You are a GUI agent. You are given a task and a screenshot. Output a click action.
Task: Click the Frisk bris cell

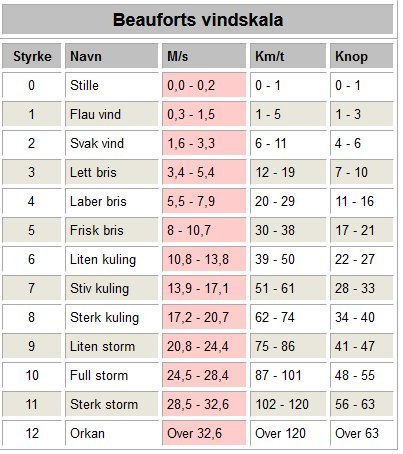coord(112,230)
